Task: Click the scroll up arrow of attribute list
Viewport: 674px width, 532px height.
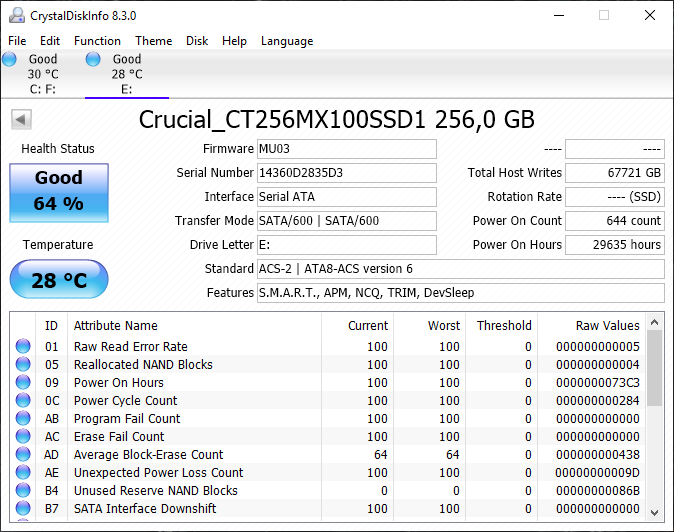Action: (x=655, y=322)
